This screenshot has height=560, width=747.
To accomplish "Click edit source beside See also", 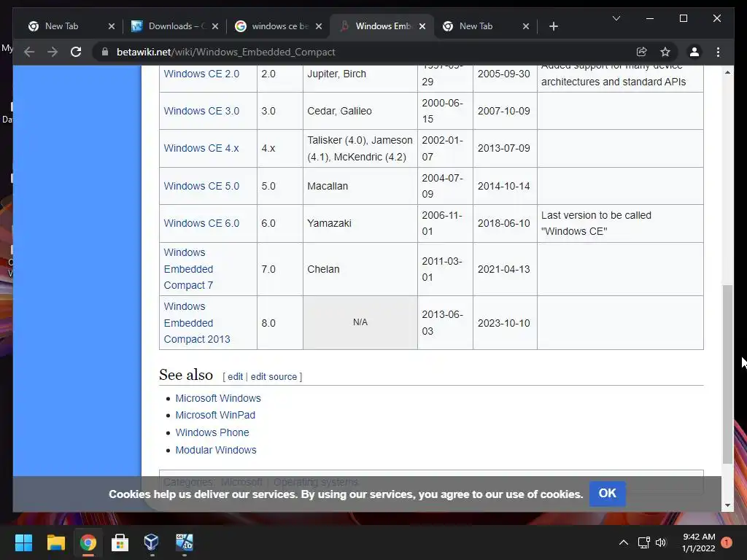I will point(274,377).
